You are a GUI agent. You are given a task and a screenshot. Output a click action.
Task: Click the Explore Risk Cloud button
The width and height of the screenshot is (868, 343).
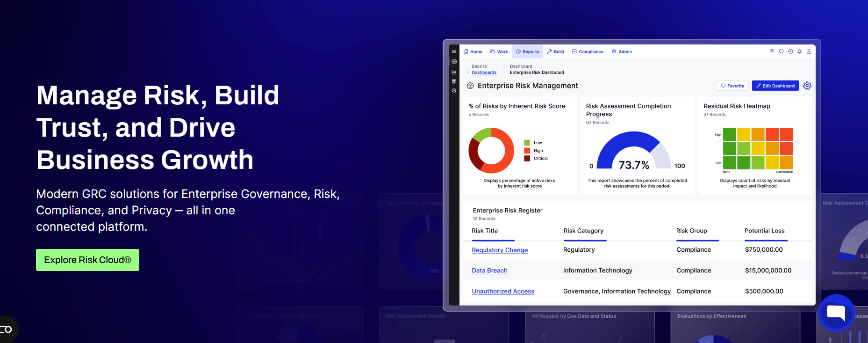[x=87, y=260]
